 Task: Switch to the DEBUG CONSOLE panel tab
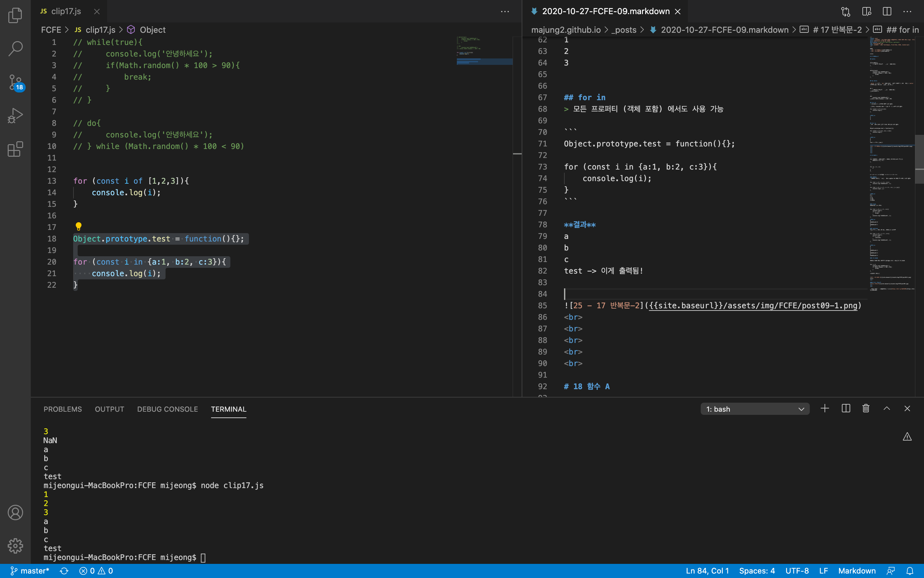point(167,409)
